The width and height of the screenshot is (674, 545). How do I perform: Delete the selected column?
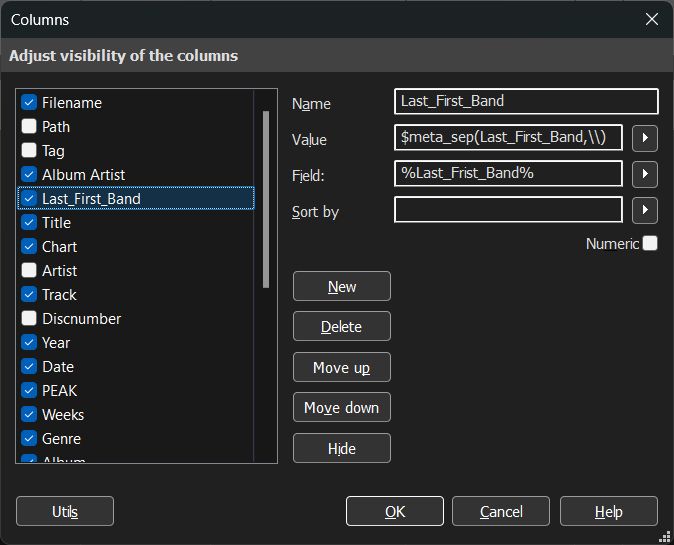342,326
